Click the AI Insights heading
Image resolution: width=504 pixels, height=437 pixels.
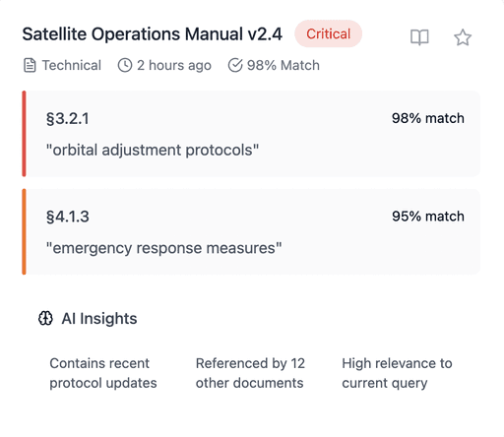(99, 318)
